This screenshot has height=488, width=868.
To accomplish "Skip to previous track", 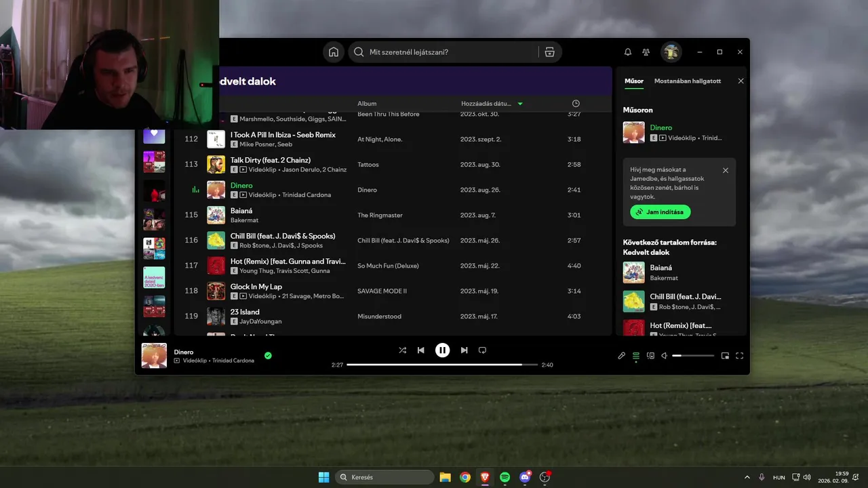I will tap(421, 350).
